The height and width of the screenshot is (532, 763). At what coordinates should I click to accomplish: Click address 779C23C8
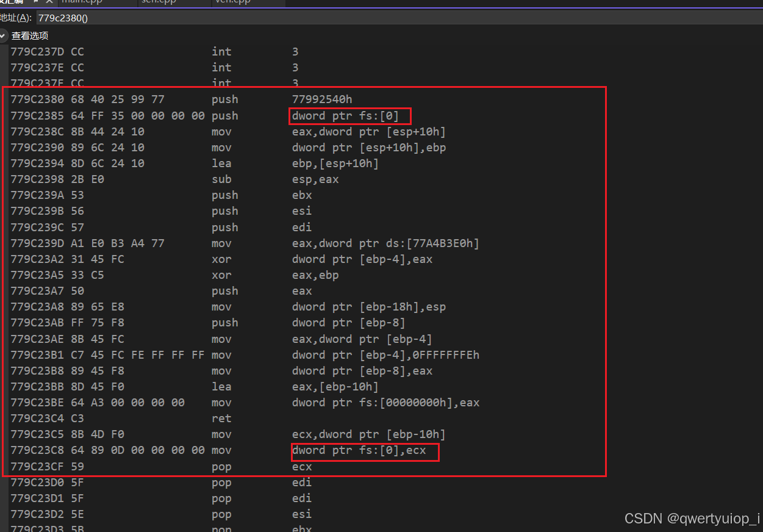coord(38,451)
